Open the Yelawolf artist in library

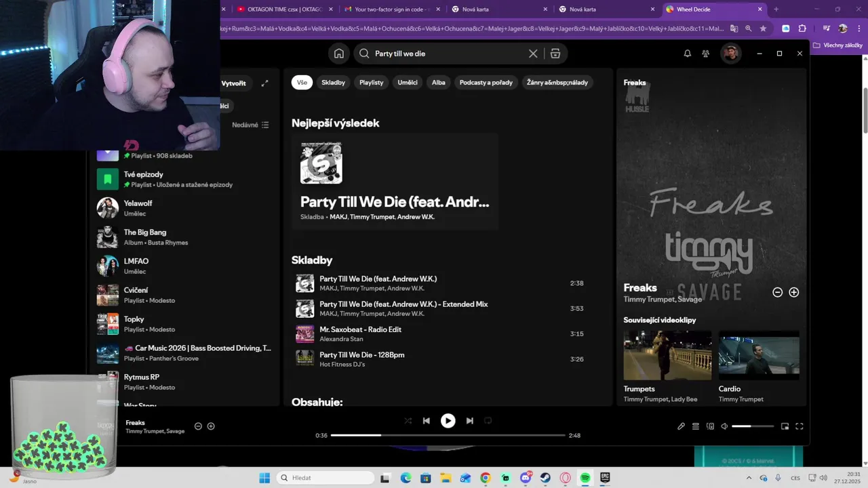tap(184, 208)
